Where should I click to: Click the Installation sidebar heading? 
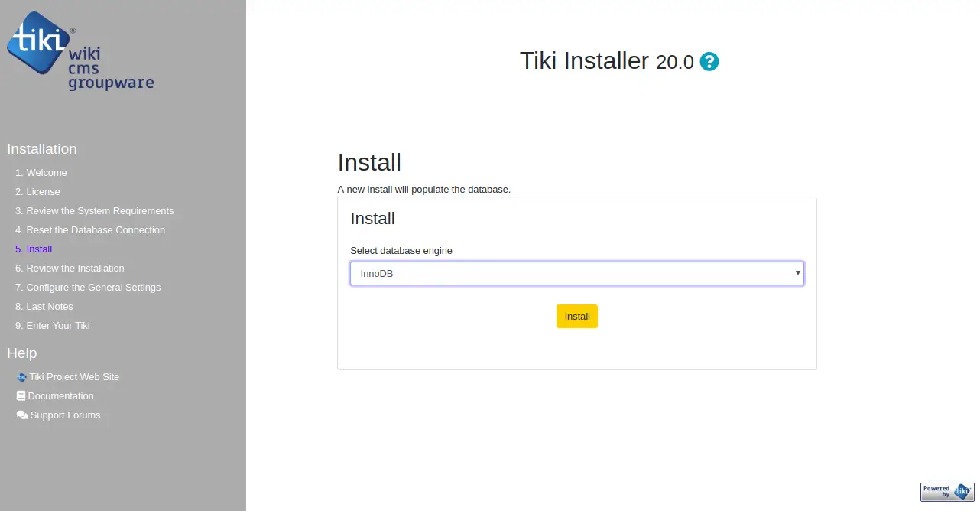pyautogui.click(x=42, y=149)
